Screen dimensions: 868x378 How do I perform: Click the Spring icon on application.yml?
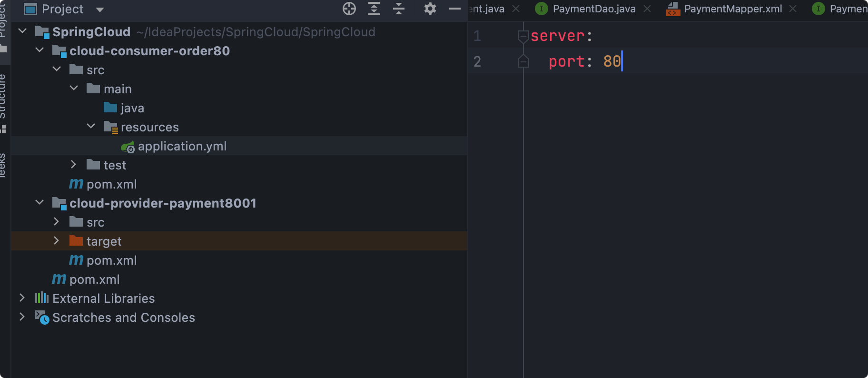[x=128, y=147]
